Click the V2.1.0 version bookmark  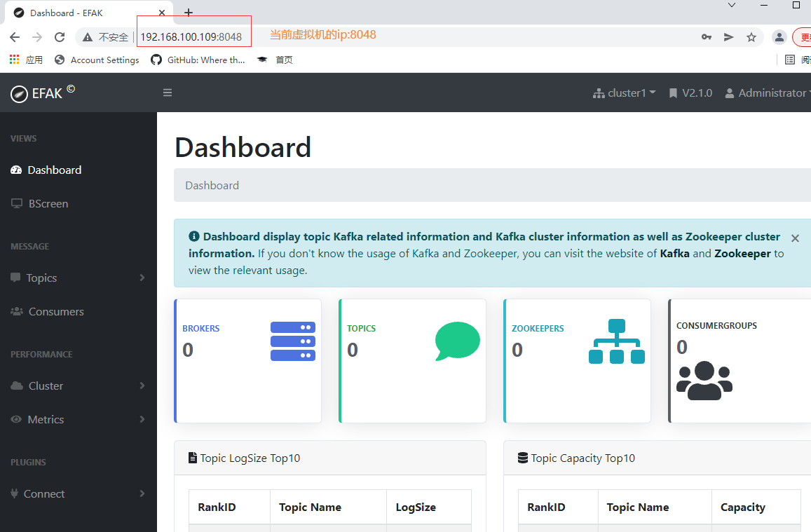tap(690, 93)
